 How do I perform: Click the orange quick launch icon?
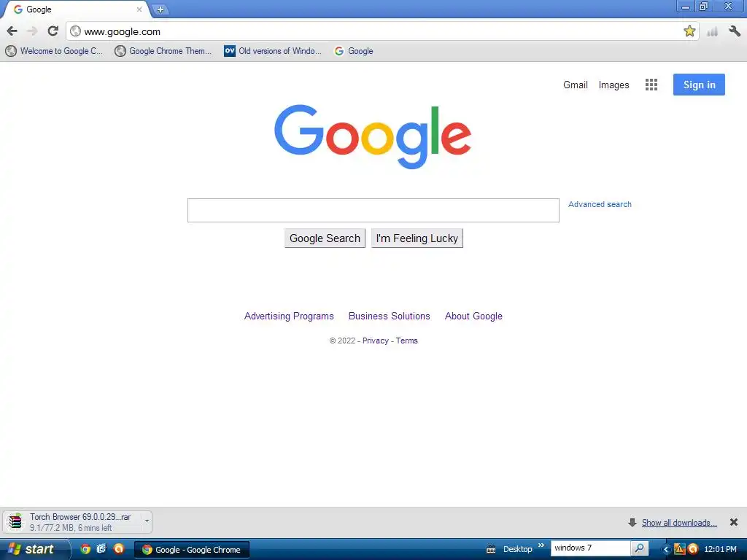tap(118, 549)
